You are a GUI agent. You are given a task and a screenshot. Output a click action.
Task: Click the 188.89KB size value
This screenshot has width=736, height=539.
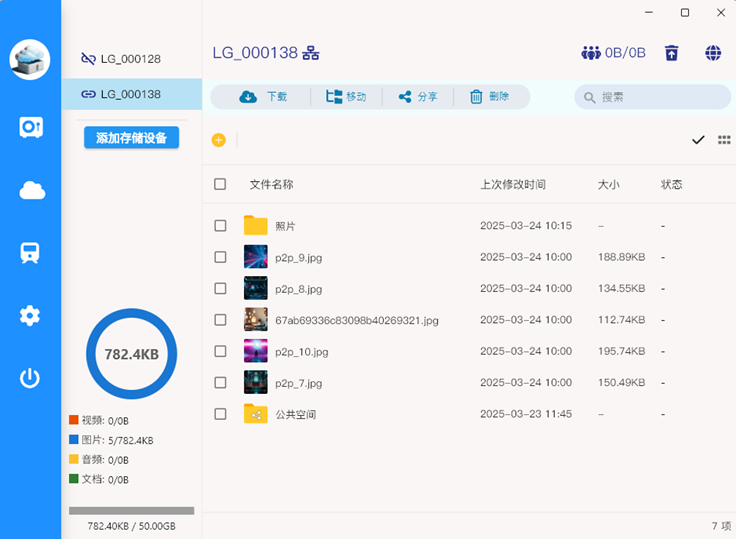pos(621,257)
